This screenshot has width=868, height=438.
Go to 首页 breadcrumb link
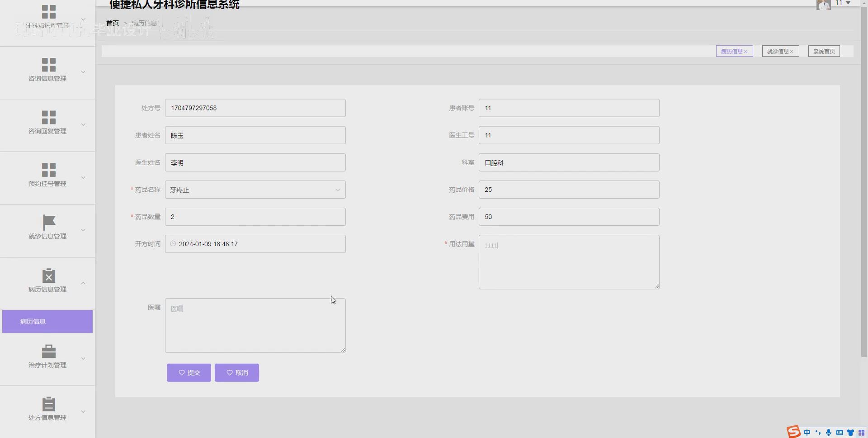coord(113,23)
